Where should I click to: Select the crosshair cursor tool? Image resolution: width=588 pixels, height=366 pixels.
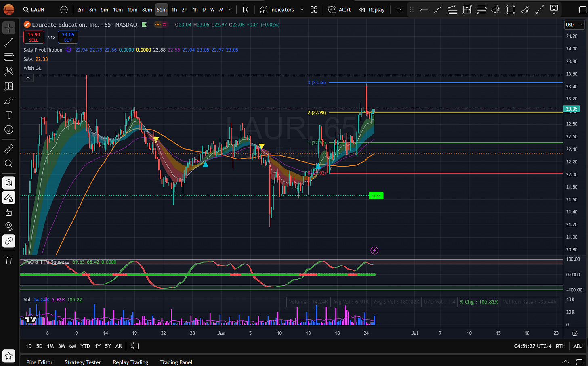(x=9, y=28)
